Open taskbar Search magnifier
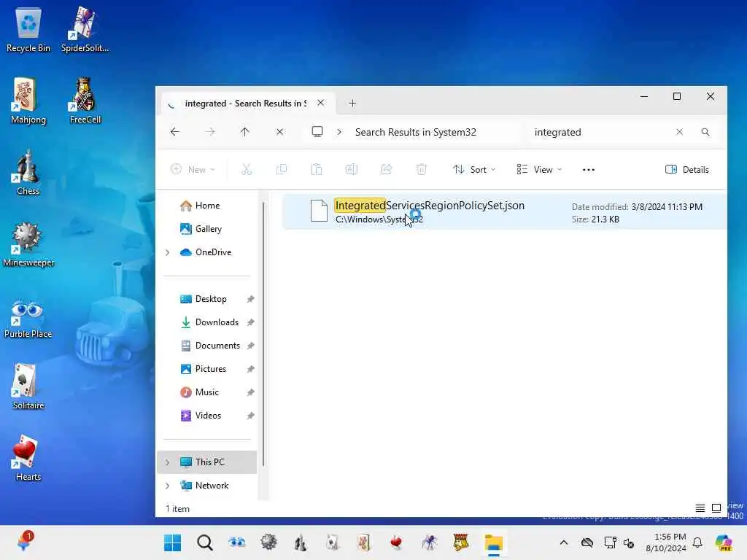Screen dimensions: 747x560 (x=205, y=542)
